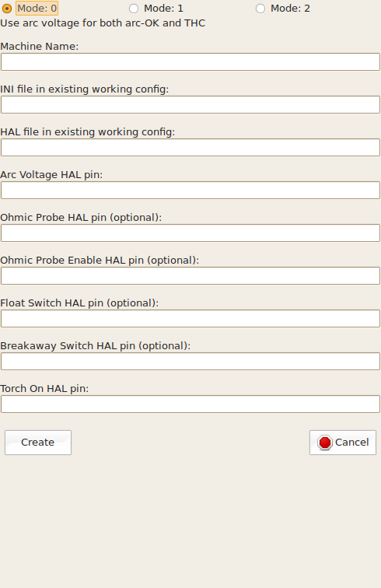This screenshot has height=588, width=381.
Task: Click the highlighted Mode: 0 label
Action: [37, 9]
